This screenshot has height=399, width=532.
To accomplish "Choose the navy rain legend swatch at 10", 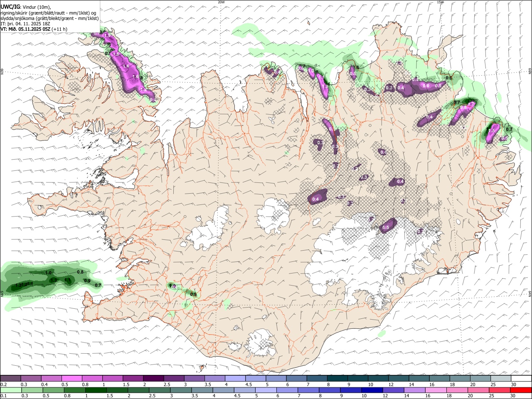I will (372, 390).
